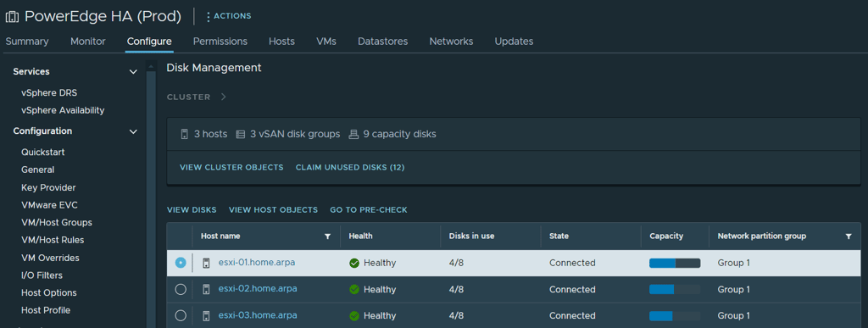This screenshot has height=328, width=868.
Task: Click the green Healthy checkmark for esxi-02
Action: [354, 289]
